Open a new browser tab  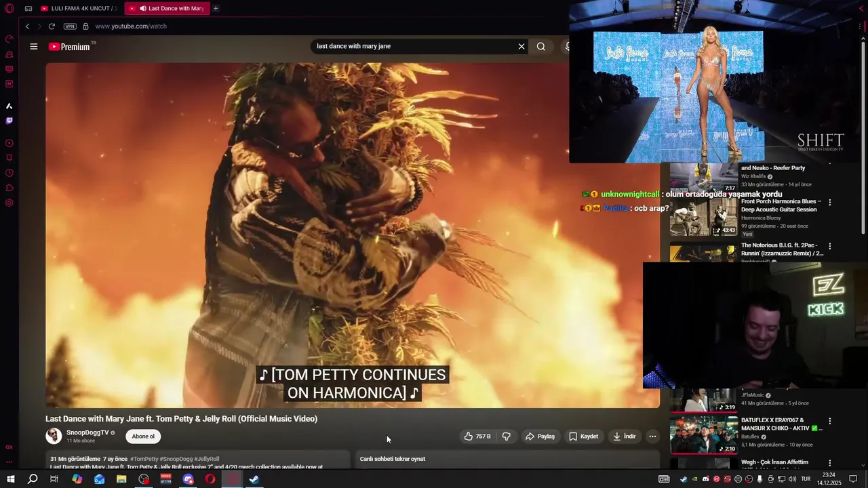[216, 9]
